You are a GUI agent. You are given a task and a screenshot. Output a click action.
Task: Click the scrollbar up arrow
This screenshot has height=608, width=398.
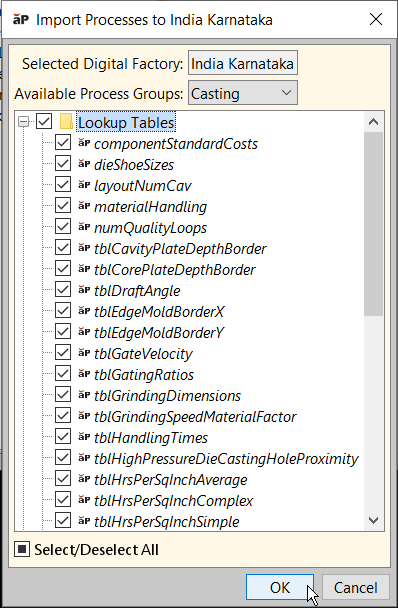tap(374, 122)
